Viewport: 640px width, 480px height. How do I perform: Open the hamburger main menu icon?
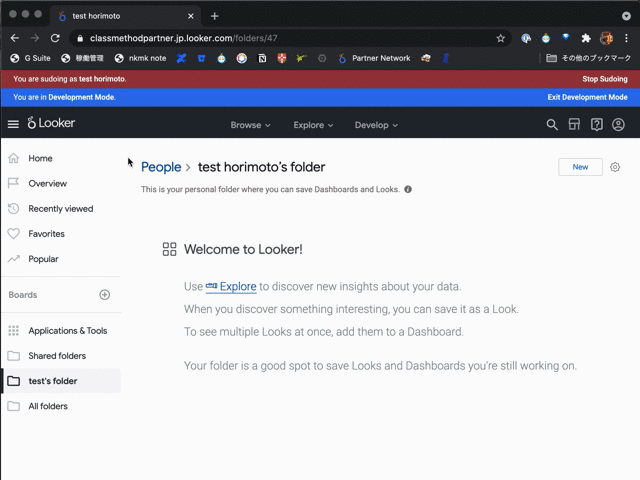[13, 124]
